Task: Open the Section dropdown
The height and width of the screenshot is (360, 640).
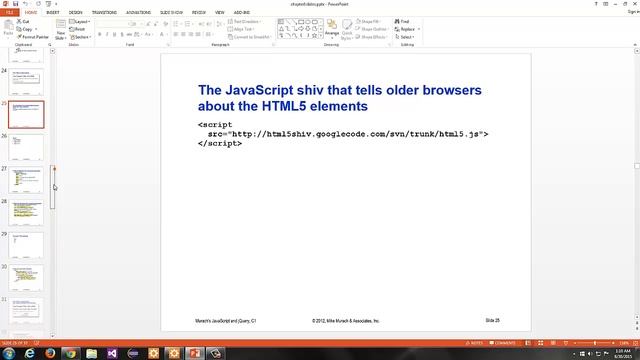Action: coord(80,37)
